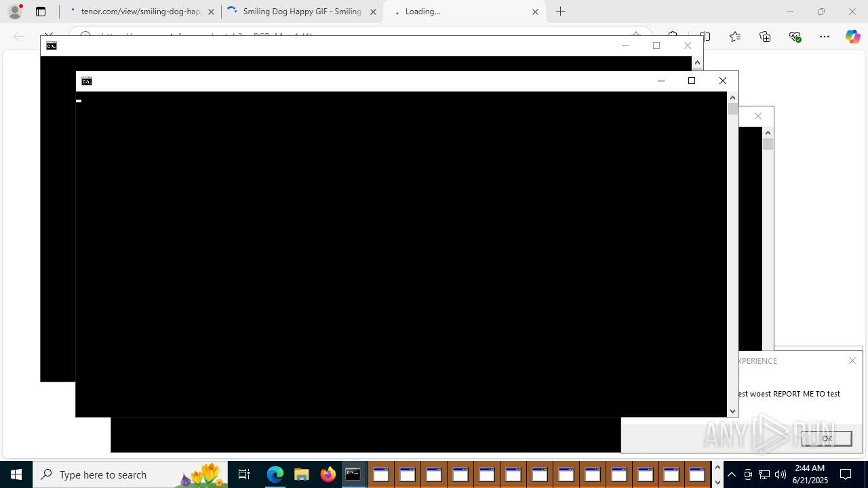Open system menu of back cmd window
The height and width of the screenshot is (488, 868).
click(52, 46)
